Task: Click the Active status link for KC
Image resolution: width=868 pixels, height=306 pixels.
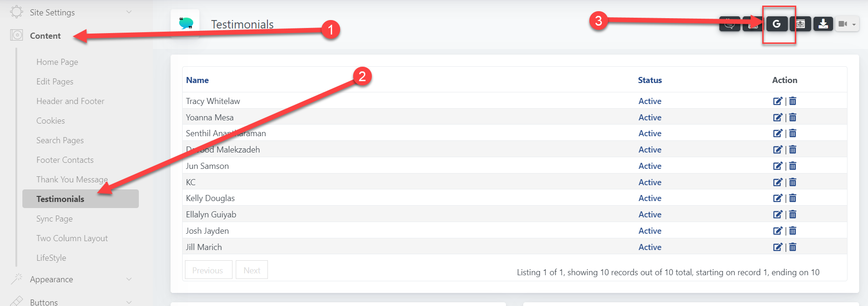Action: click(650, 182)
